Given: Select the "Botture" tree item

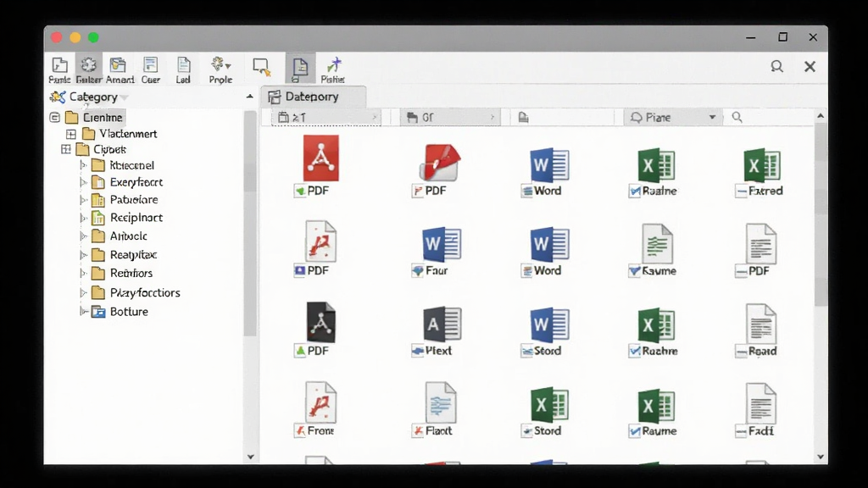Looking at the screenshot, I should [120, 312].
